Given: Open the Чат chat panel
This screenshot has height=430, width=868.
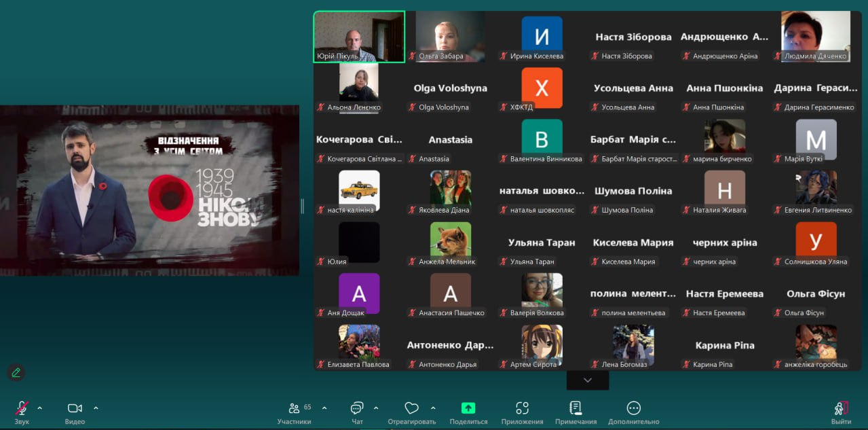Looking at the screenshot, I should click(357, 408).
